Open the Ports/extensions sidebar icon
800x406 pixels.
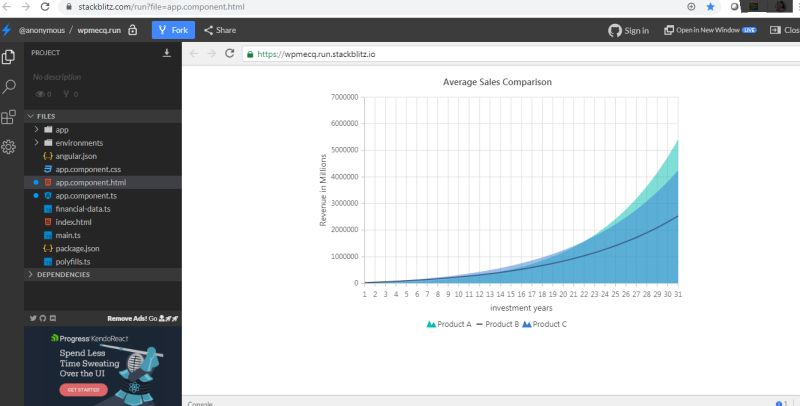click(8, 117)
